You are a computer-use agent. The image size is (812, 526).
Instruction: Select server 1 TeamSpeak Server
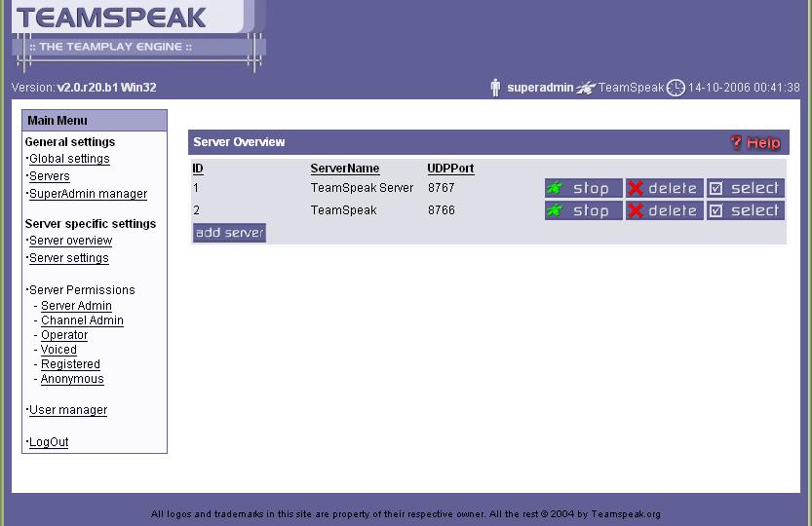point(745,188)
